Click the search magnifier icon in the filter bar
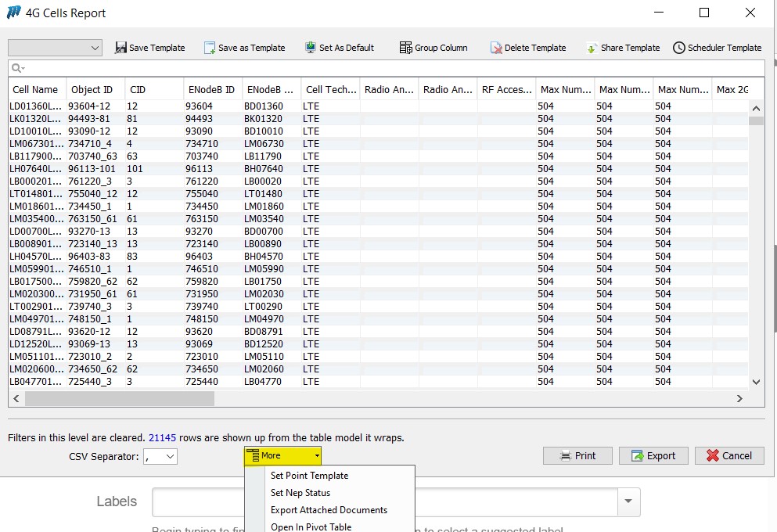 (x=16, y=68)
